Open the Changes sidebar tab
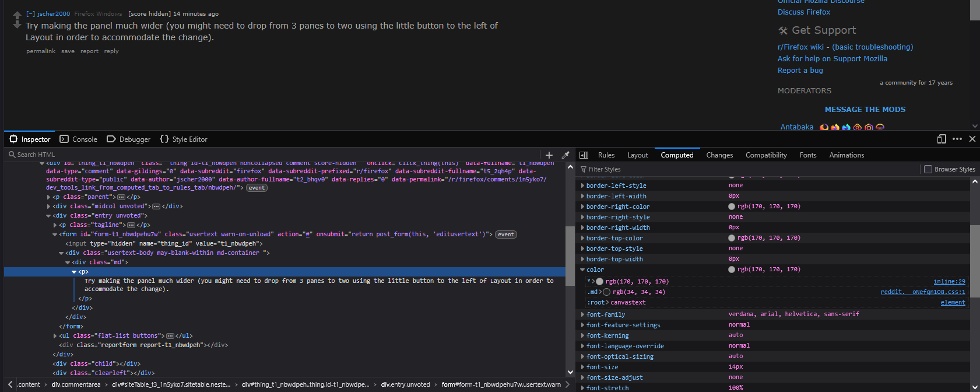The width and height of the screenshot is (980, 392). (x=719, y=155)
